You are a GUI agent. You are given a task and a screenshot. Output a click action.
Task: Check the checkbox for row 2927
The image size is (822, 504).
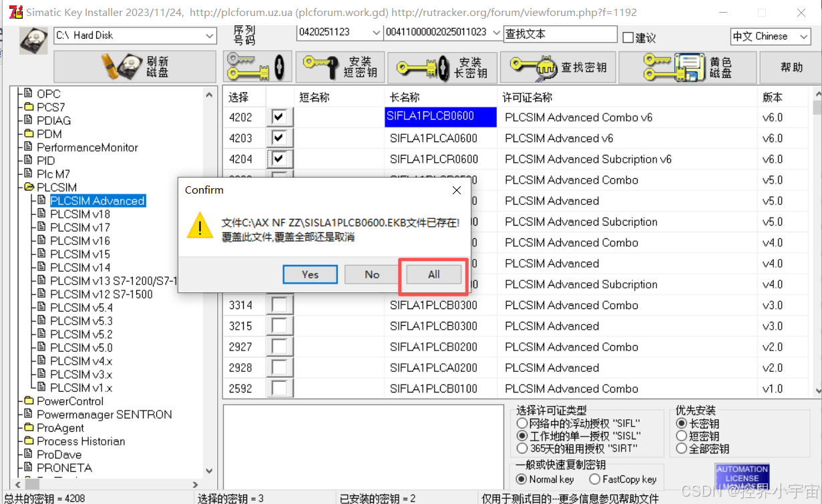[279, 347]
